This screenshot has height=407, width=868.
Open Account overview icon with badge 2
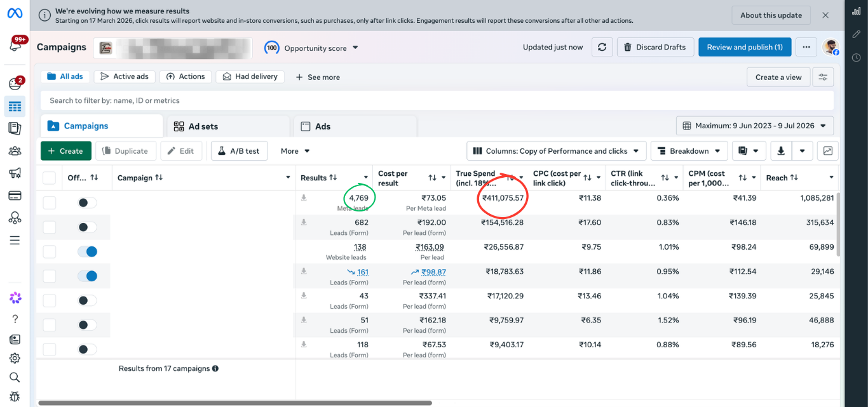15,84
